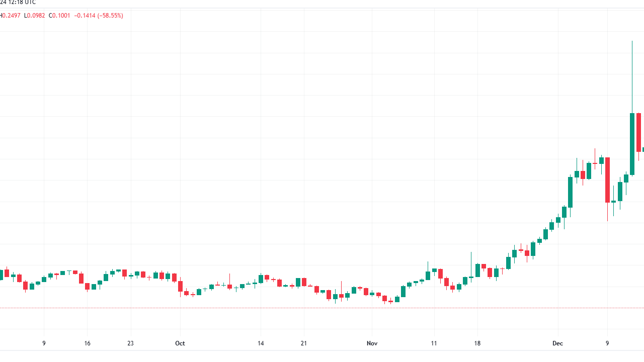Click the 'Dec' label on the time axis
The image size is (644, 362).
[557, 343]
